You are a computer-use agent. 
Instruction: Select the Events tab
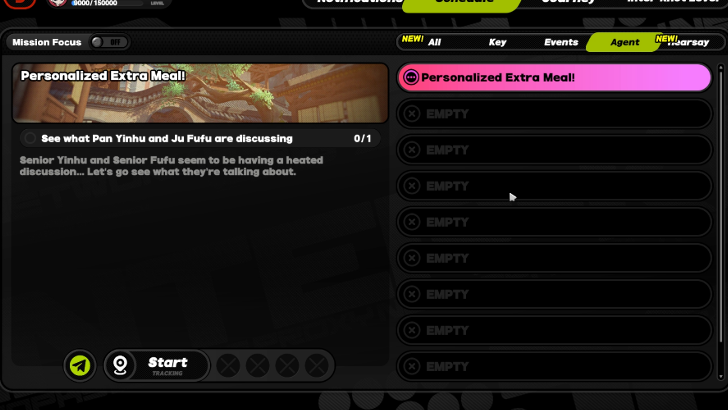pyautogui.click(x=561, y=42)
